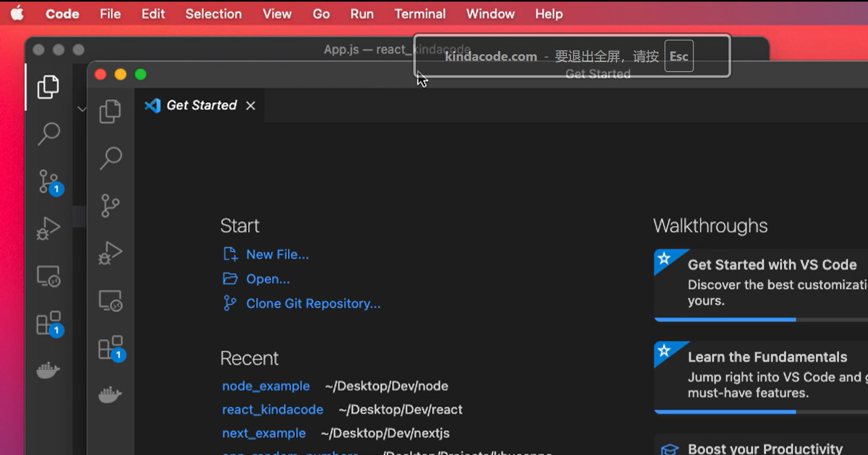Open Search in the Get Started window
Image resolution: width=868 pixels, height=455 pixels.
tap(111, 158)
